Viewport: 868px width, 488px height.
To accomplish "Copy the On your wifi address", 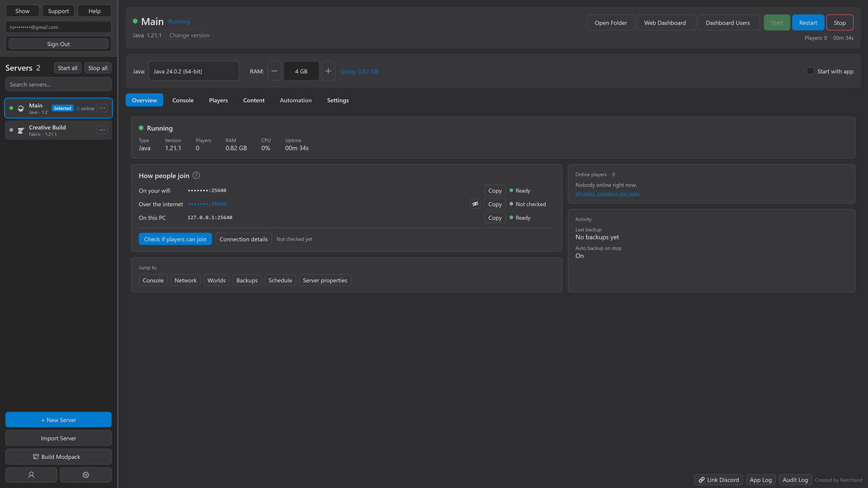I will [495, 190].
